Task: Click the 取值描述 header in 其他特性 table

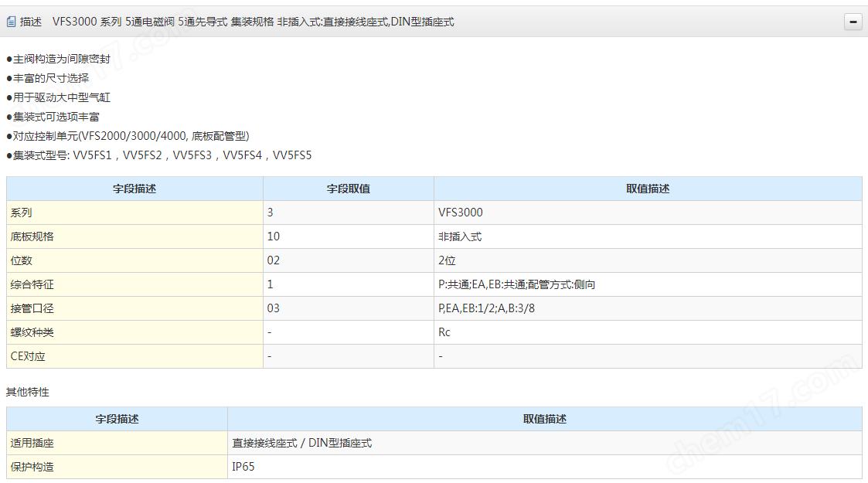Action: coord(545,419)
